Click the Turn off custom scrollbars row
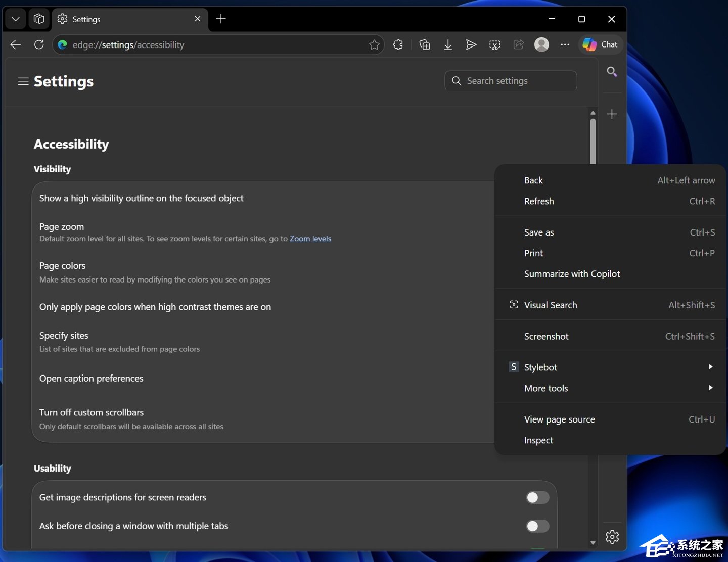 pyautogui.click(x=263, y=419)
